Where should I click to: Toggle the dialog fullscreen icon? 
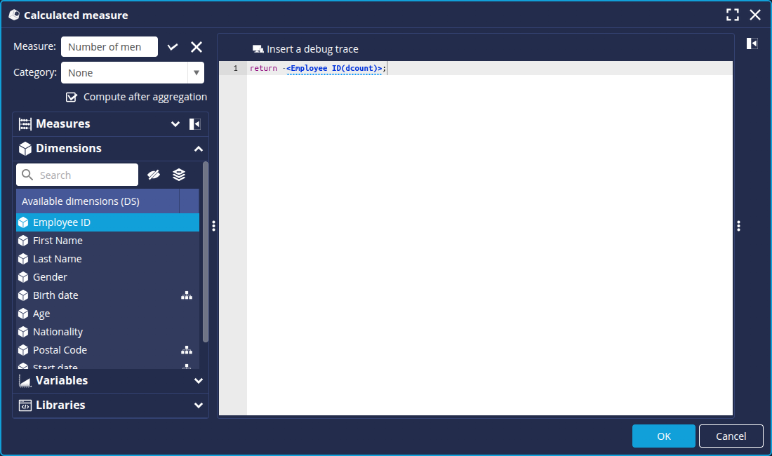[x=732, y=15]
